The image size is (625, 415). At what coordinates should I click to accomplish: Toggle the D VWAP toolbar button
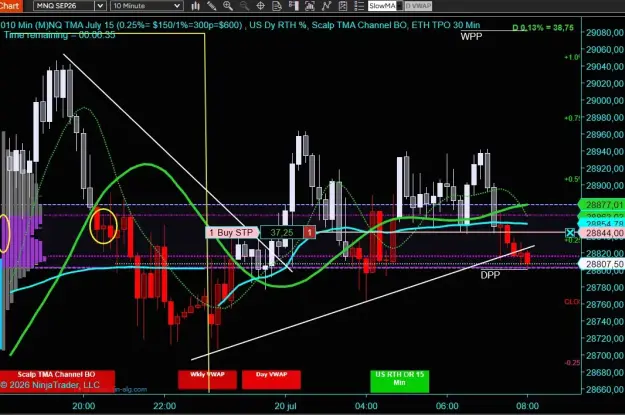point(419,6)
